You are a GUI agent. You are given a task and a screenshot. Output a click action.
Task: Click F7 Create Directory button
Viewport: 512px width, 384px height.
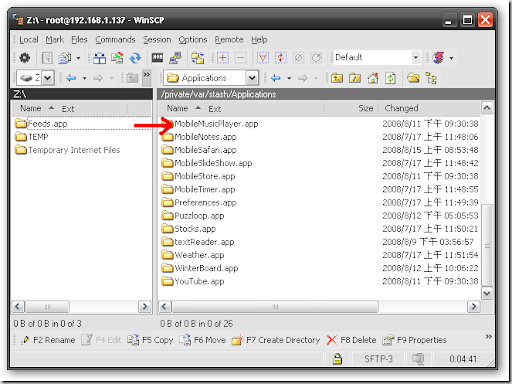[276, 340]
